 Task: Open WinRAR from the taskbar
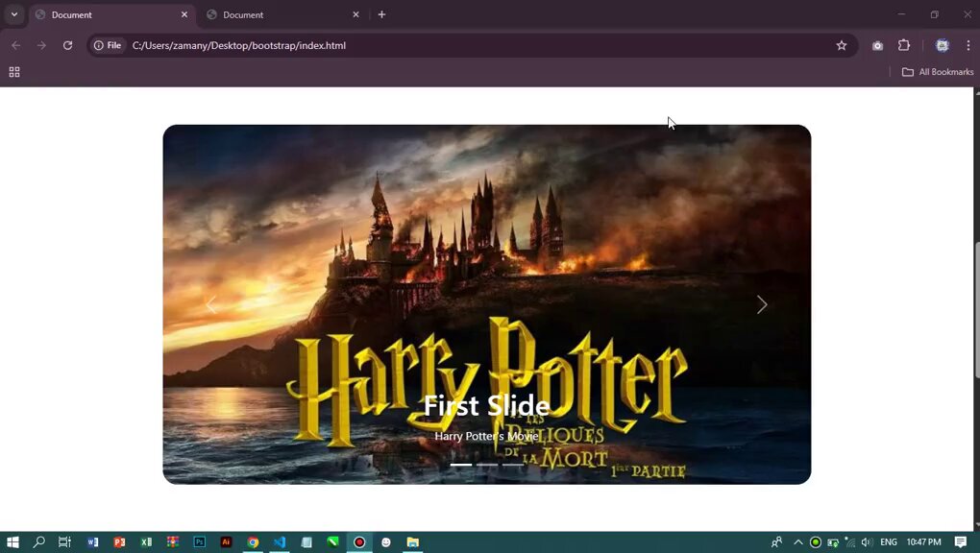173,541
